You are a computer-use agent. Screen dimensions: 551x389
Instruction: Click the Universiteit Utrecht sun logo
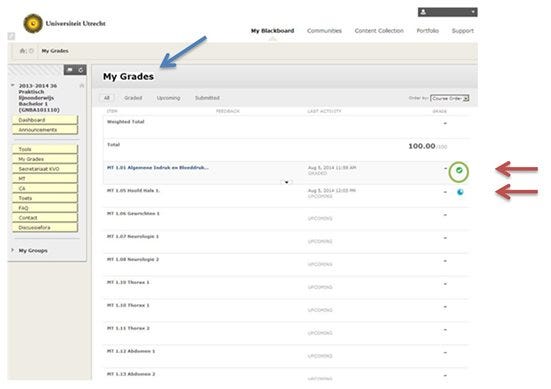tap(33, 24)
